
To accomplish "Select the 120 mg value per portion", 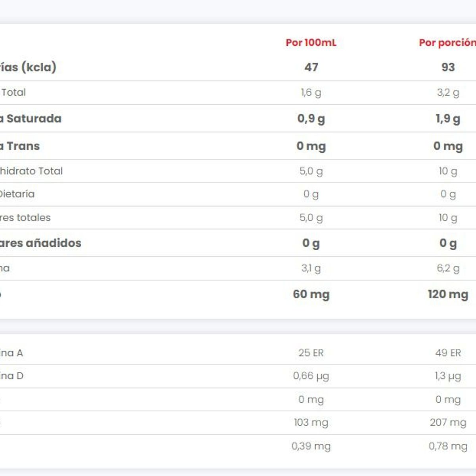I will tap(448, 294).
